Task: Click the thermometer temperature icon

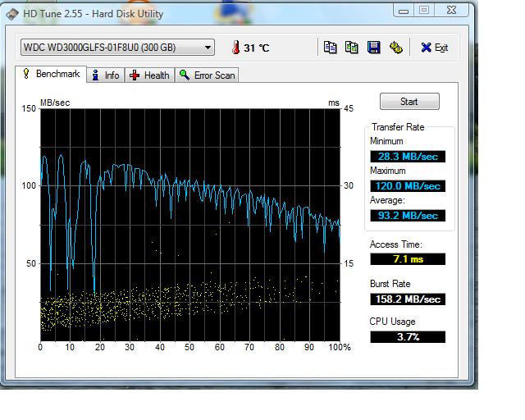Action: 236,48
